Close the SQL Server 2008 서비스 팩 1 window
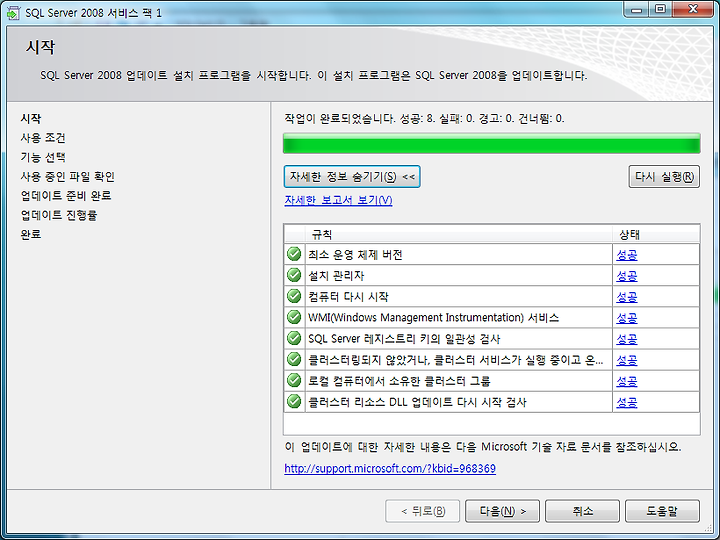The image size is (720, 540). (x=693, y=10)
